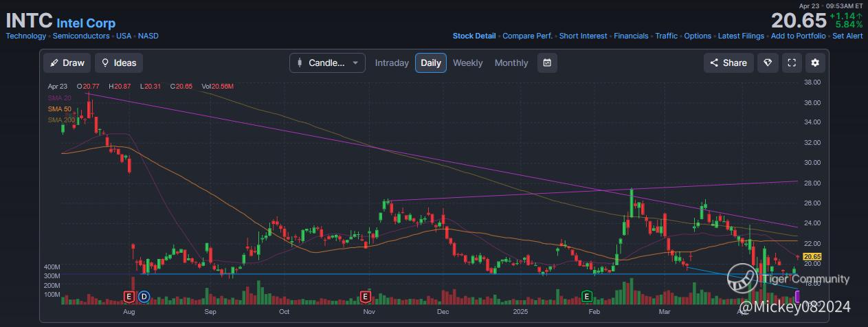Open Latest Filings page
The image size is (868, 327).
click(x=741, y=36)
